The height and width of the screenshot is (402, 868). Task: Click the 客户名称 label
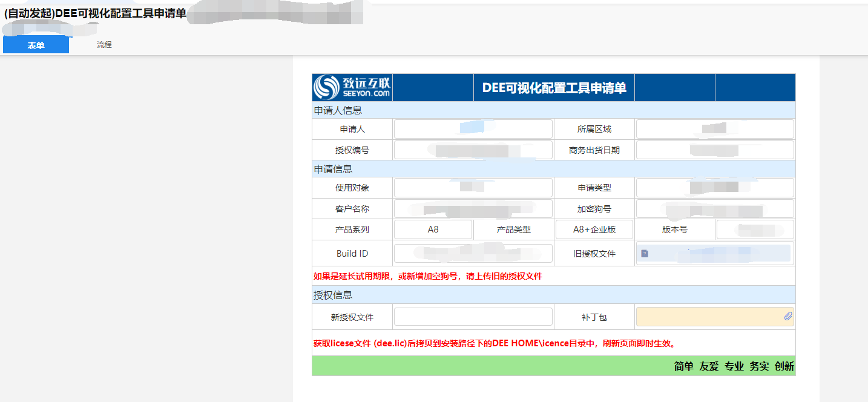(352, 209)
